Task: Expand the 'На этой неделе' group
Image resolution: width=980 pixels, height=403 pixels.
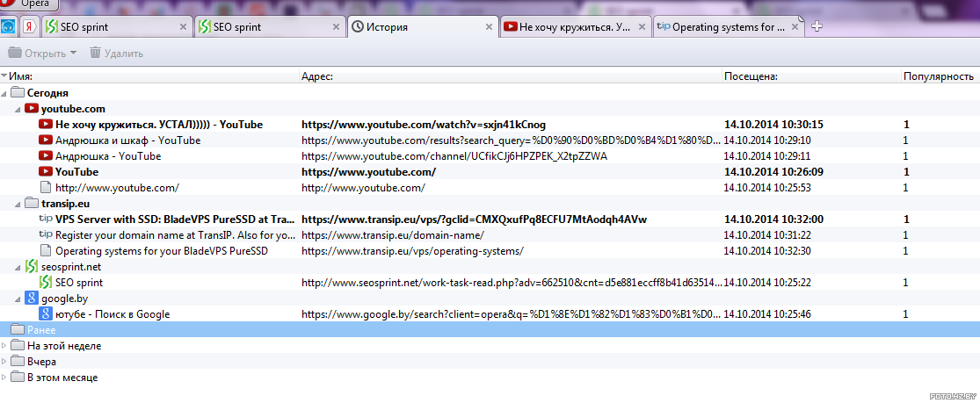Action: pos(5,346)
